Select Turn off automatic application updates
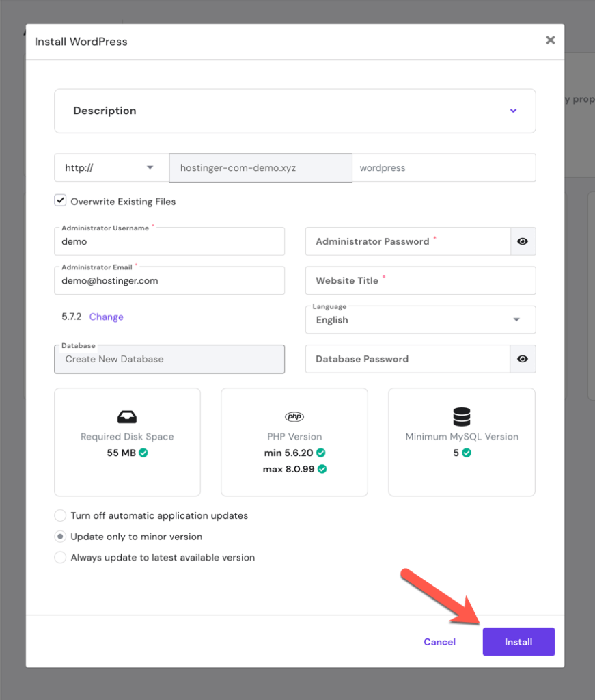 60,515
